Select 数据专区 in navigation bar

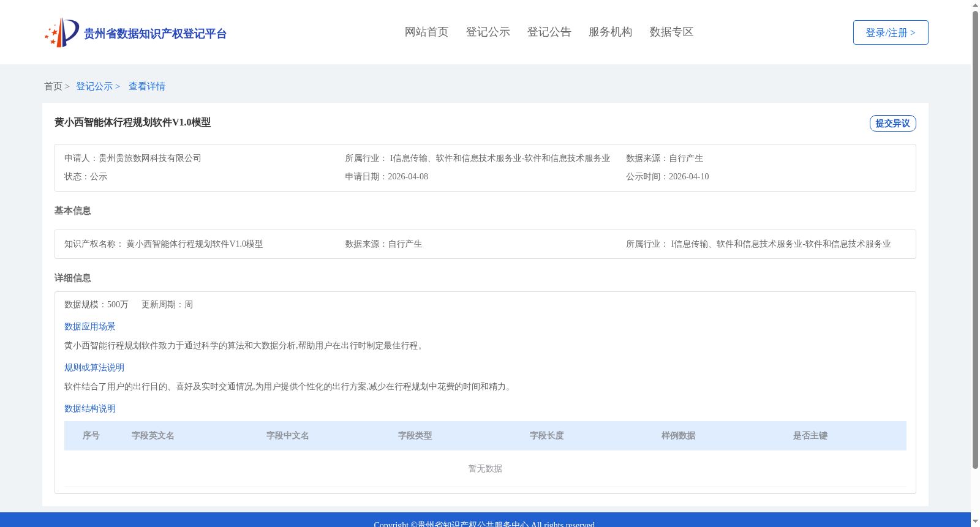coord(671,32)
